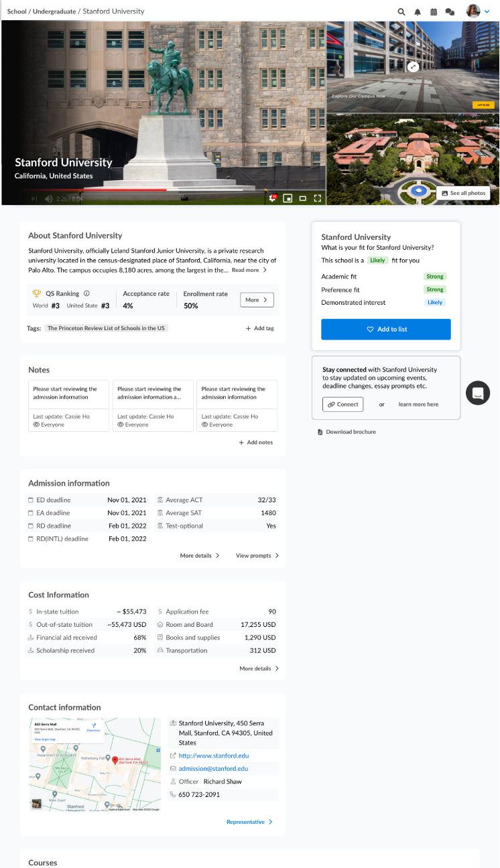Image resolution: width=500 pixels, height=868 pixels.
Task: Open the chat messages icon
Action: tap(450, 11)
